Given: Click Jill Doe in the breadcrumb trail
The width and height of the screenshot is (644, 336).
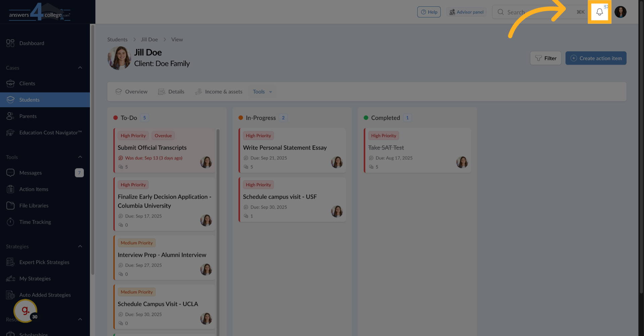Looking at the screenshot, I should [149, 39].
